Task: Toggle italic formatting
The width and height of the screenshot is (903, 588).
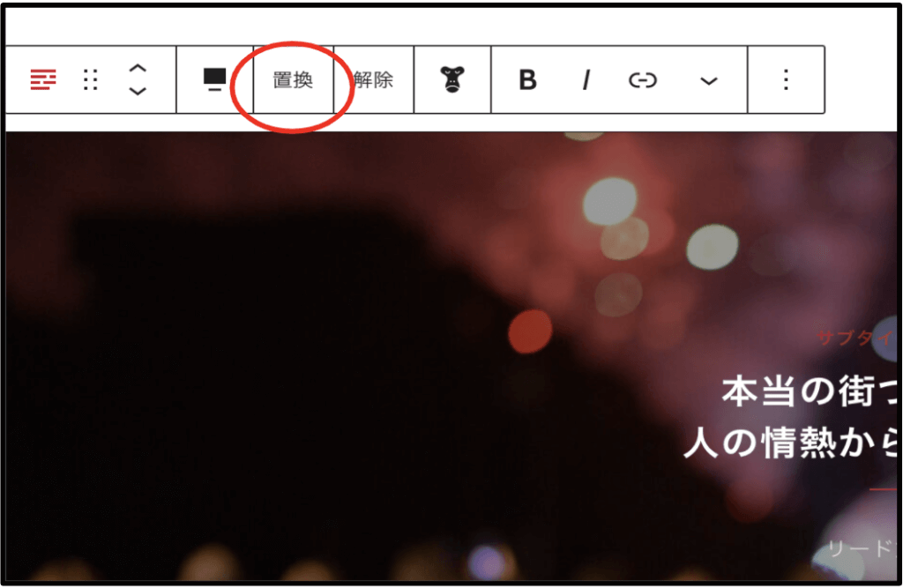Action: click(586, 80)
